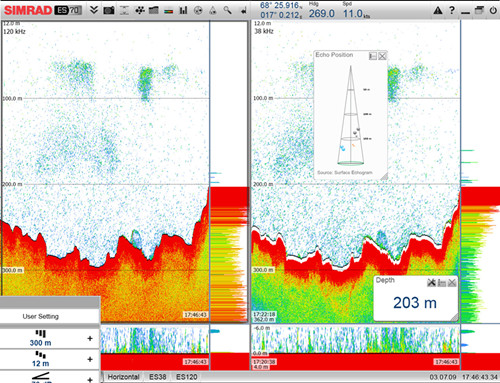Viewport: 500px width, 383px height.
Task: Open the help question mark
Action: coord(452,10)
